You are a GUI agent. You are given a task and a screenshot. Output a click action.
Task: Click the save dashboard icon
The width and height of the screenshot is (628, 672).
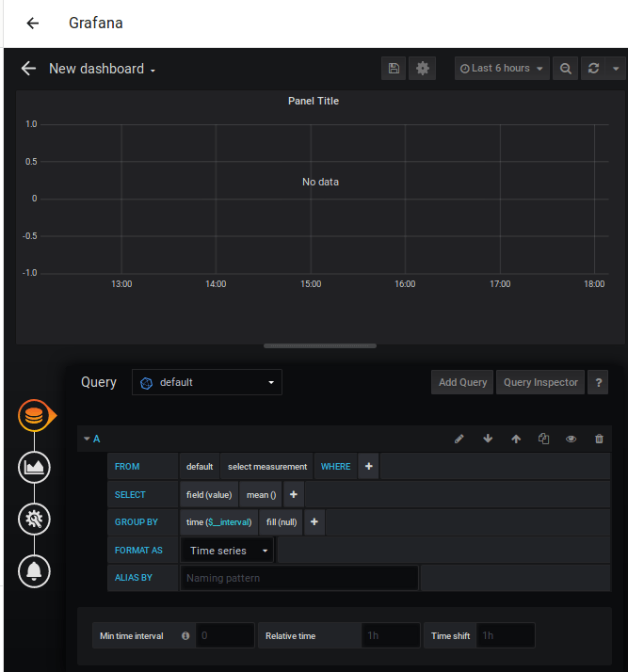click(394, 69)
